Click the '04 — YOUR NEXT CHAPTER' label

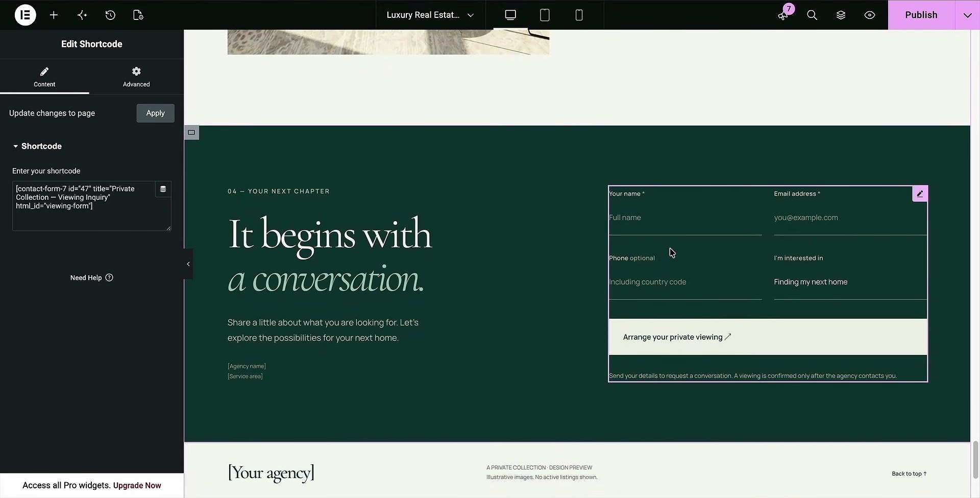(279, 191)
